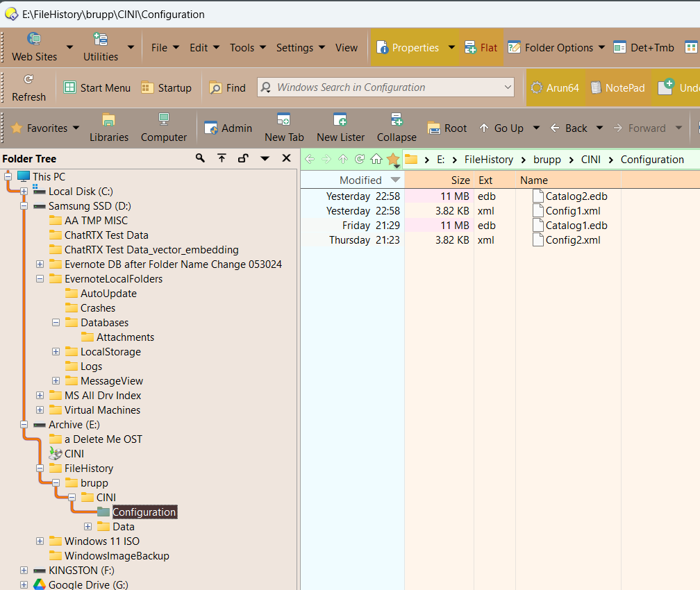Expand the Local Disk (C:) node
700x590 pixels.
click(24, 192)
